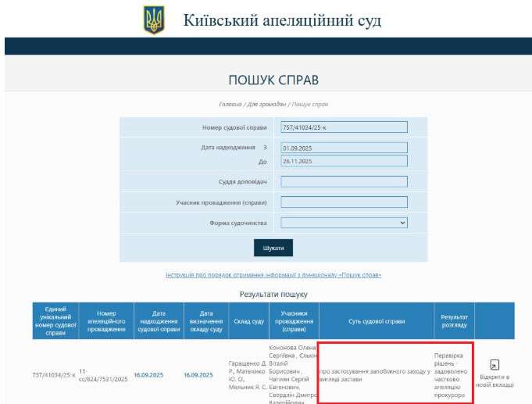Click the Ukrainian trident coat of arms logo
The height and width of the screenshot is (404, 532).
[154, 20]
